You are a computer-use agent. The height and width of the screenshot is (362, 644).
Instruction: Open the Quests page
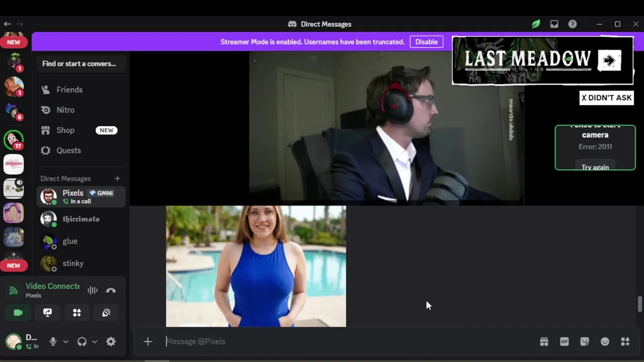pos(80,150)
